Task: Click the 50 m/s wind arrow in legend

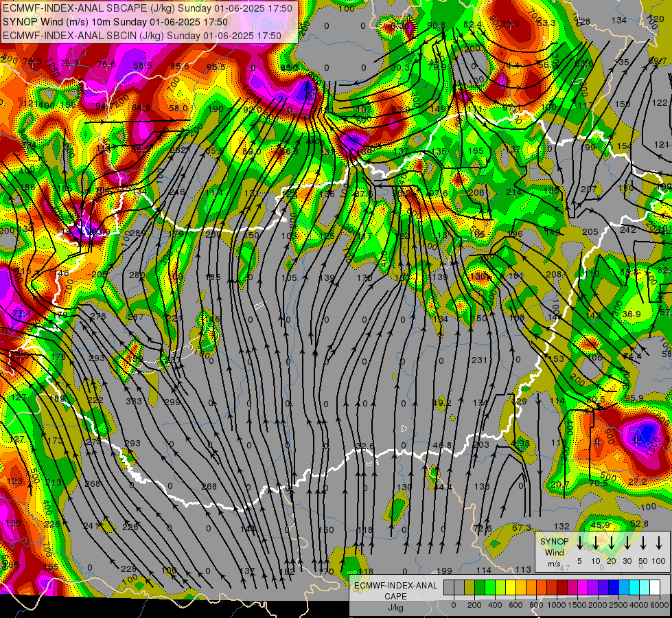Action: click(643, 542)
